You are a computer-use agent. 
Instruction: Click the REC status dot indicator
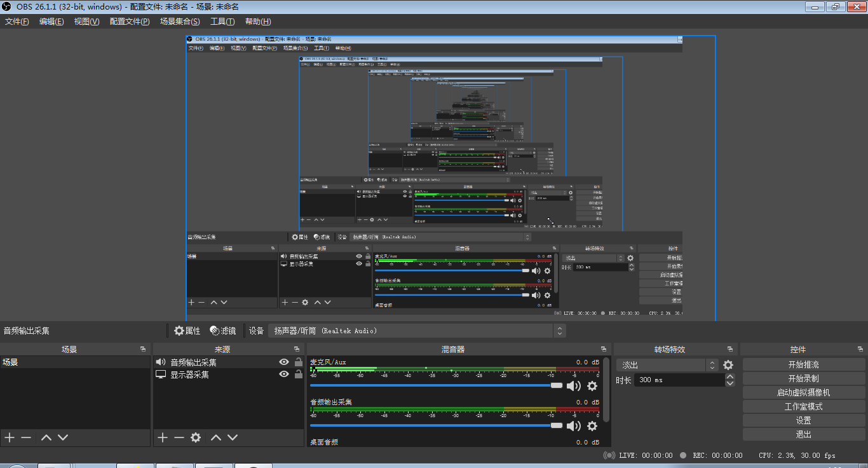[683, 455]
